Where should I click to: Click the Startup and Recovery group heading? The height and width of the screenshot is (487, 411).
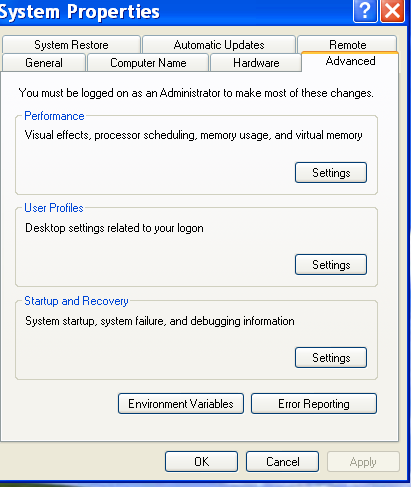click(x=76, y=301)
